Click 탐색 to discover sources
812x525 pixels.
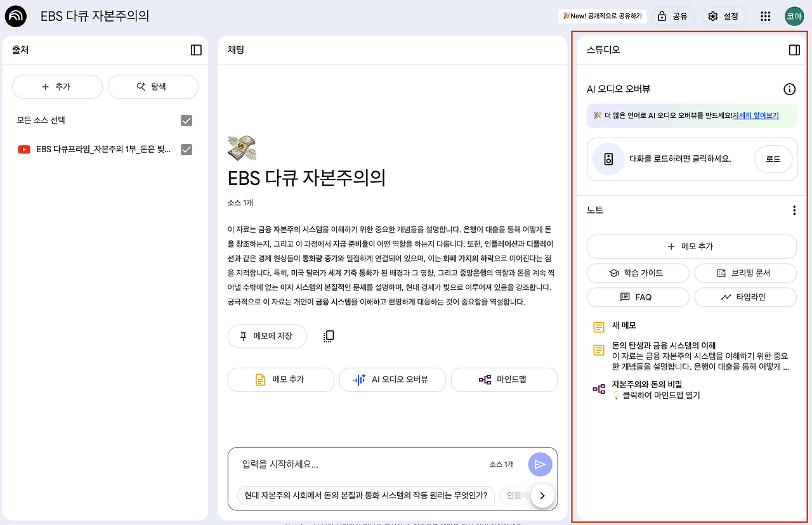[153, 87]
